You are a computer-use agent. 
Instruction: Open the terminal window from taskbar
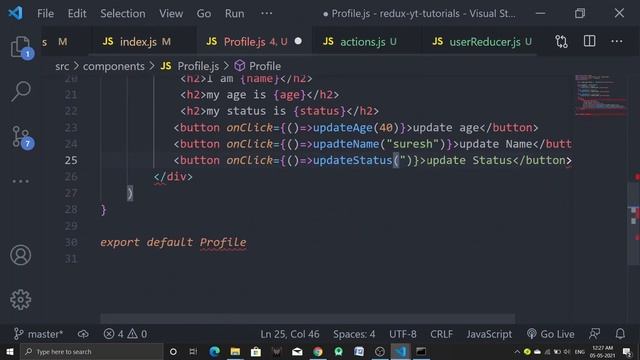[421, 351]
